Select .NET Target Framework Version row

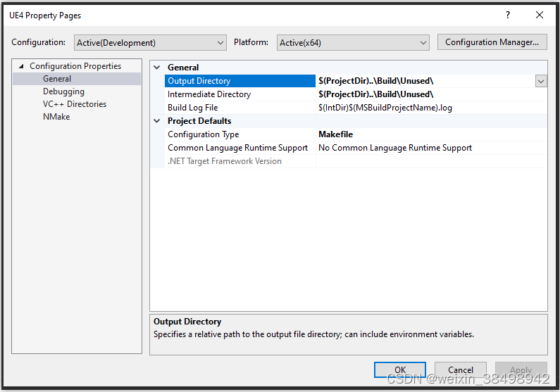point(240,161)
